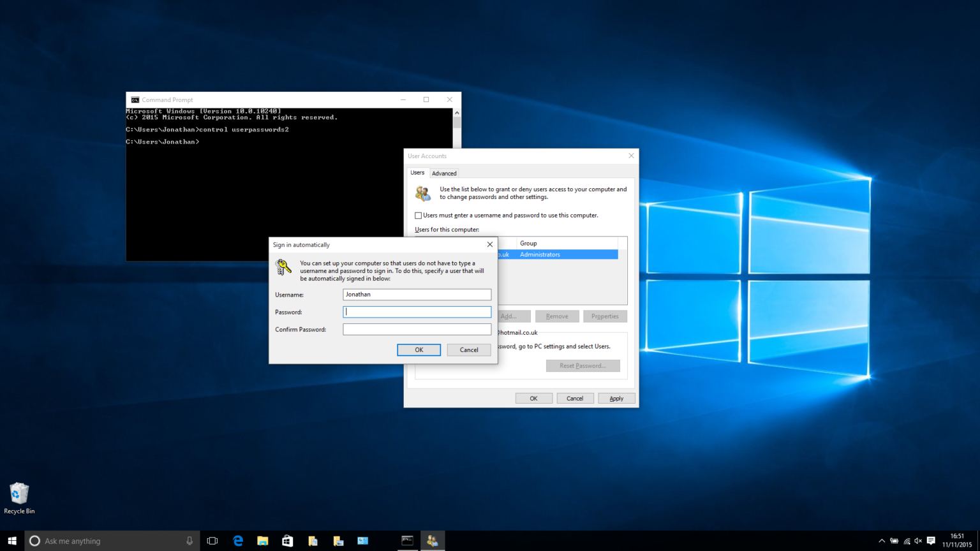Open the Action Center notification icon
The width and height of the screenshot is (980, 551).
click(x=932, y=540)
